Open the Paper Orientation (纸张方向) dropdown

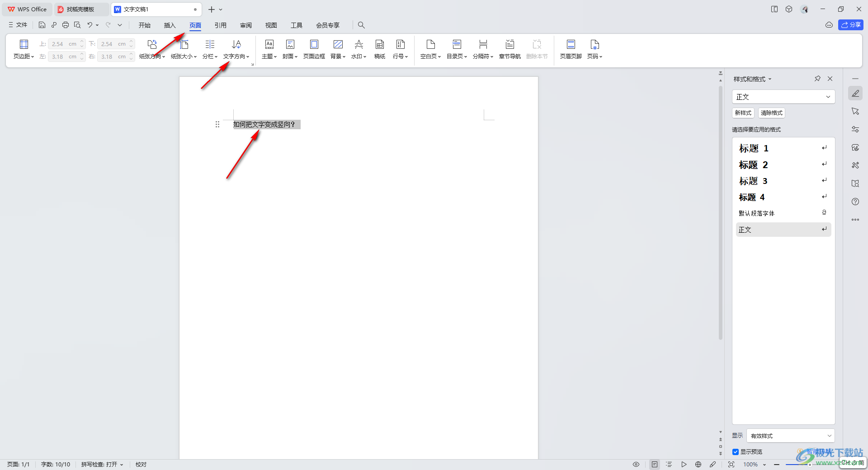(152, 49)
